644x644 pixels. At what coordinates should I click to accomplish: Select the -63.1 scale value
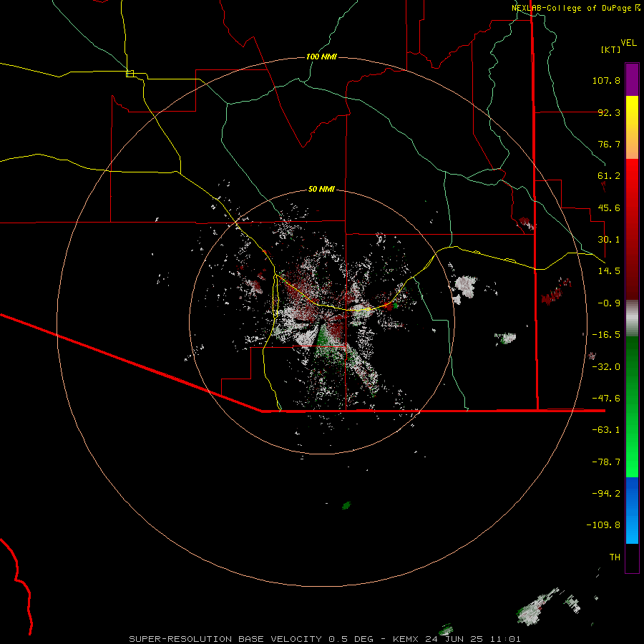[606, 430]
